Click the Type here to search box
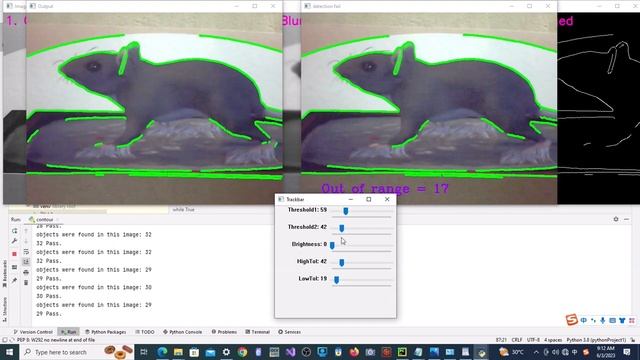The height and width of the screenshot is (360, 640). coord(78,352)
